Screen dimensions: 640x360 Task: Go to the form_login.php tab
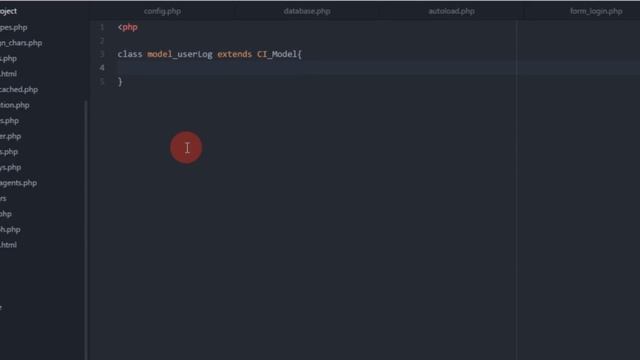pyautogui.click(x=596, y=11)
